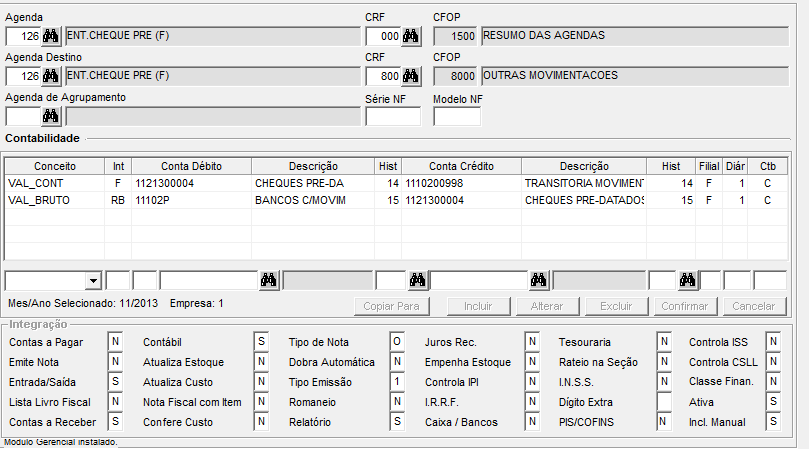Click the Copiar Para button
Screen dimensions: 809x449
[393, 306]
